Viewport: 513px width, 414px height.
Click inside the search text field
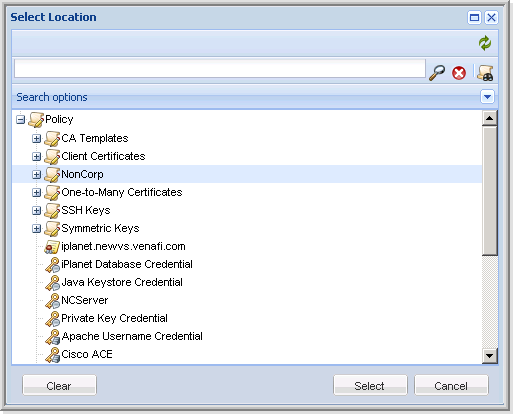coord(220,69)
